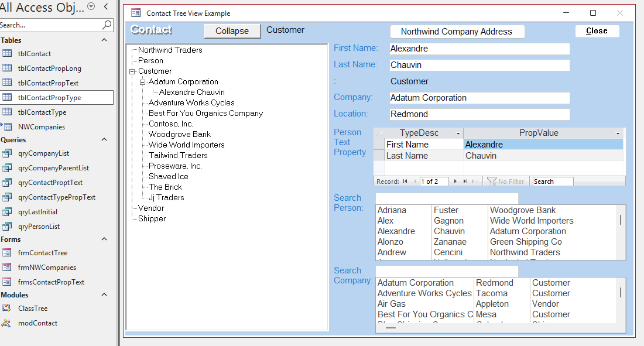Select Alonzo Zananae in person list
The image size is (644, 346).
(x=496, y=242)
